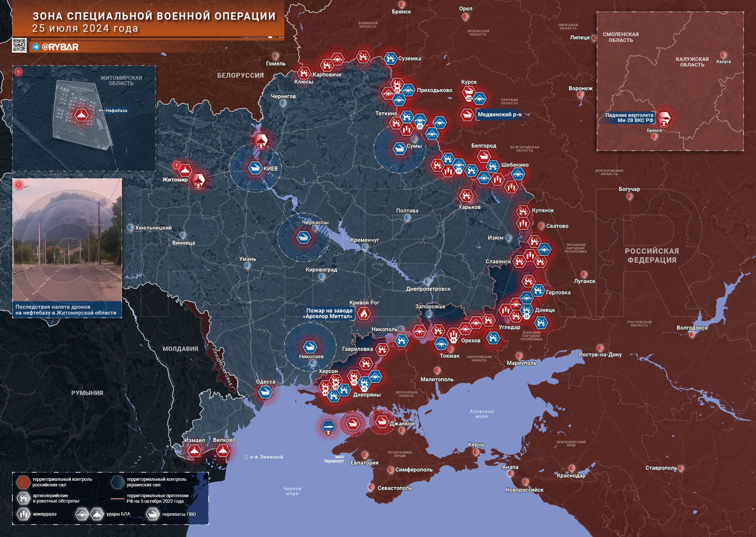Select the blue air-defense icon at КИЕВ
Viewport: 756px width, 537px height.
[255, 168]
